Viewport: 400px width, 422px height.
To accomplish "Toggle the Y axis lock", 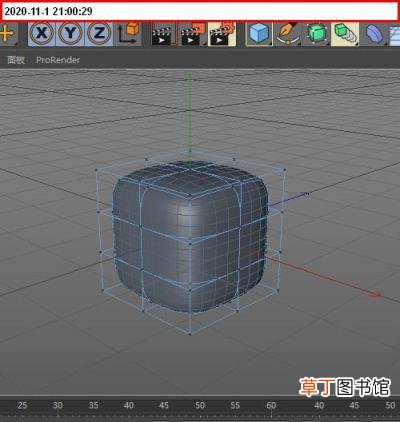I will [x=70, y=34].
